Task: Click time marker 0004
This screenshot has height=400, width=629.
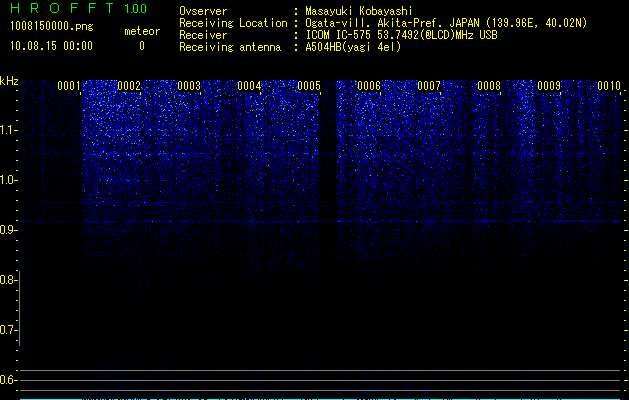Action: pos(249,86)
